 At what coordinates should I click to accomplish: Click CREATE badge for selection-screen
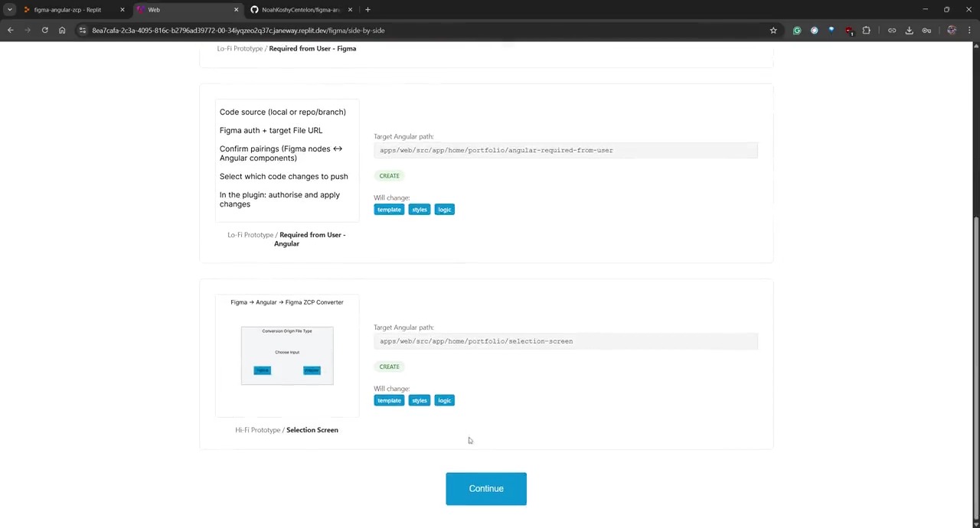pos(389,367)
